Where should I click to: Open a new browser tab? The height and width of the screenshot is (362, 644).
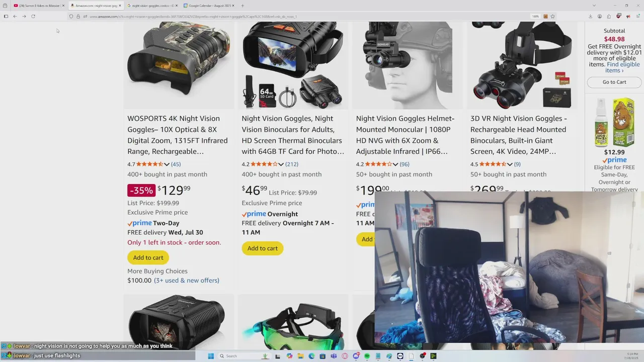(243, 6)
